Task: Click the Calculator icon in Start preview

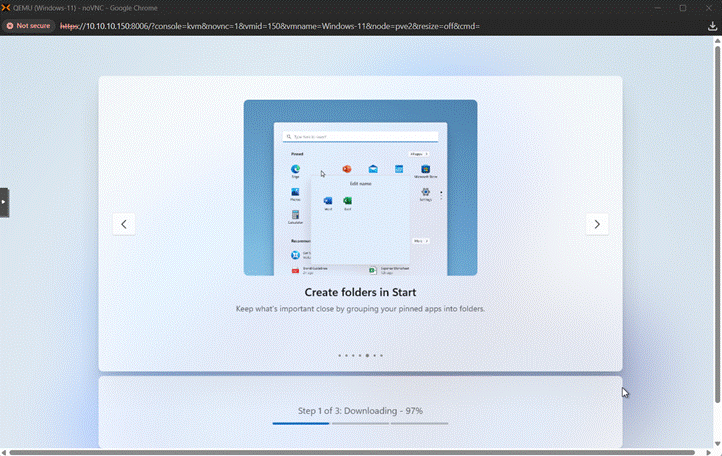Action: 296,215
